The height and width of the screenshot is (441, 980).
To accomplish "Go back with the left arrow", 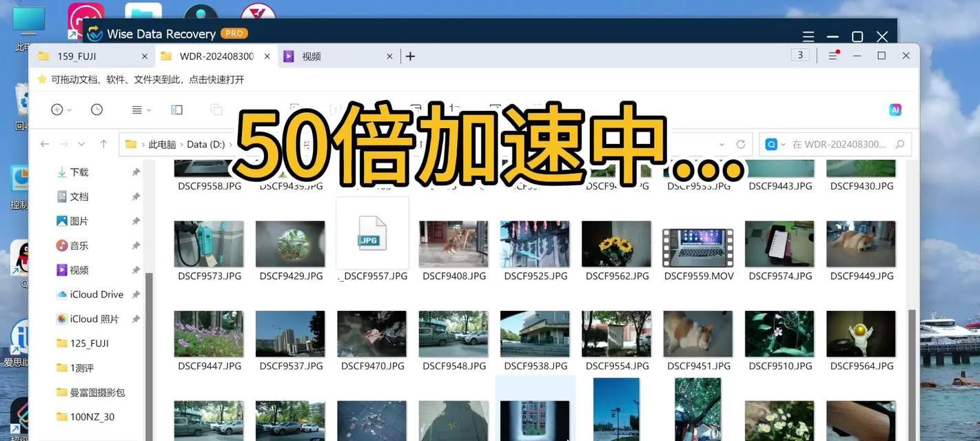I will pyautogui.click(x=45, y=144).
